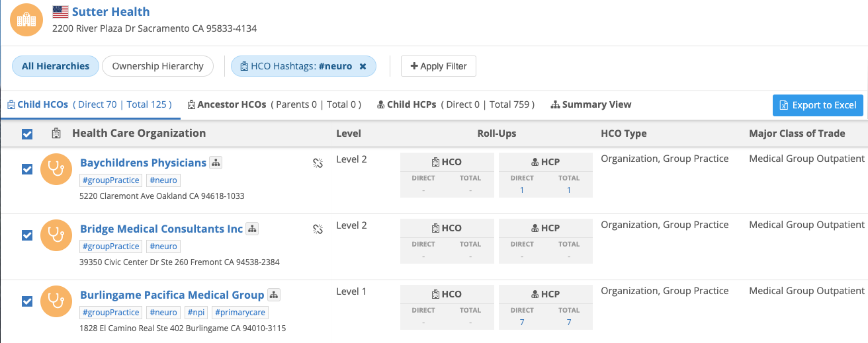The width and height of the screenshot is (868, 343).
Task: Click address 39350 Civic Center Dr Fremont
Action: (x=179, y=262)
